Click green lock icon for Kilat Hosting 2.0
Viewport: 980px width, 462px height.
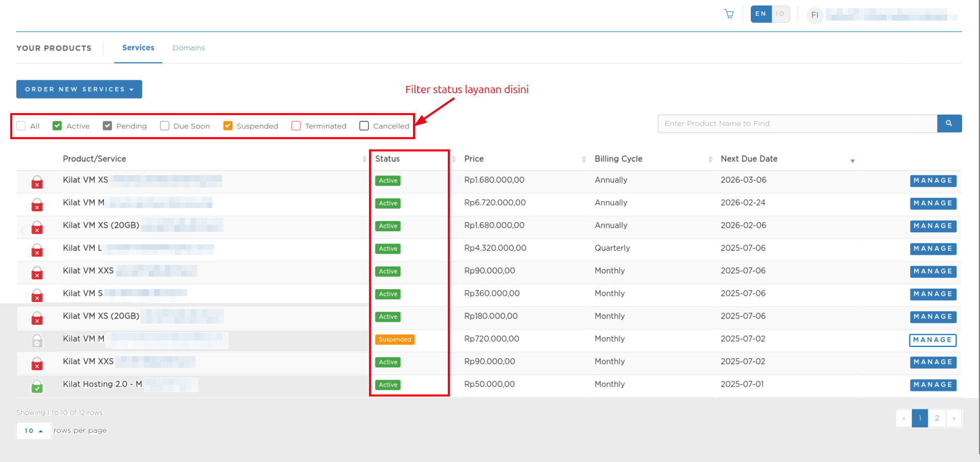pos(37,387)
